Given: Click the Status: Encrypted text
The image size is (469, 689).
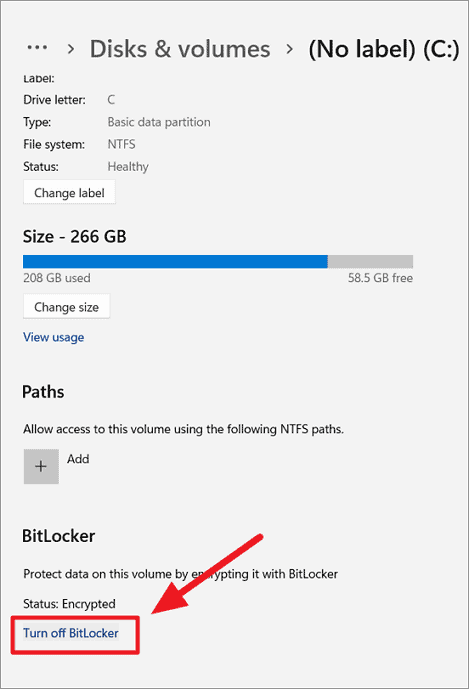Looking at the screenshot, I should [69, 604].
